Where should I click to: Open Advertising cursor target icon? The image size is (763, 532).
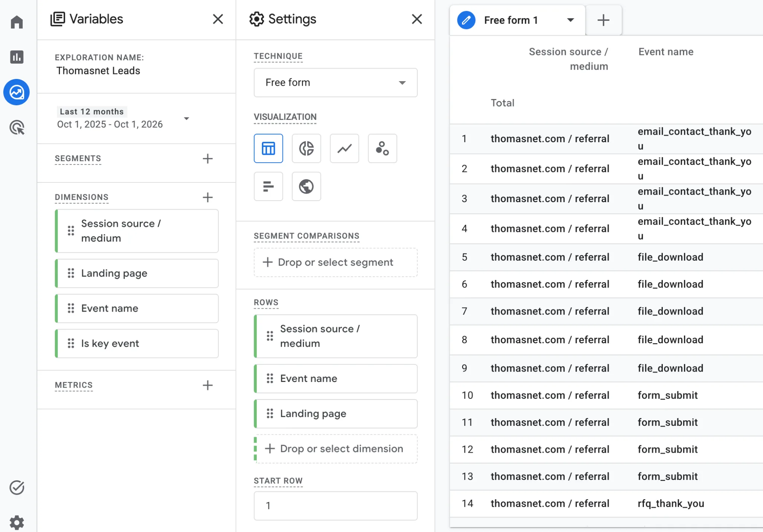click(17, 128)
